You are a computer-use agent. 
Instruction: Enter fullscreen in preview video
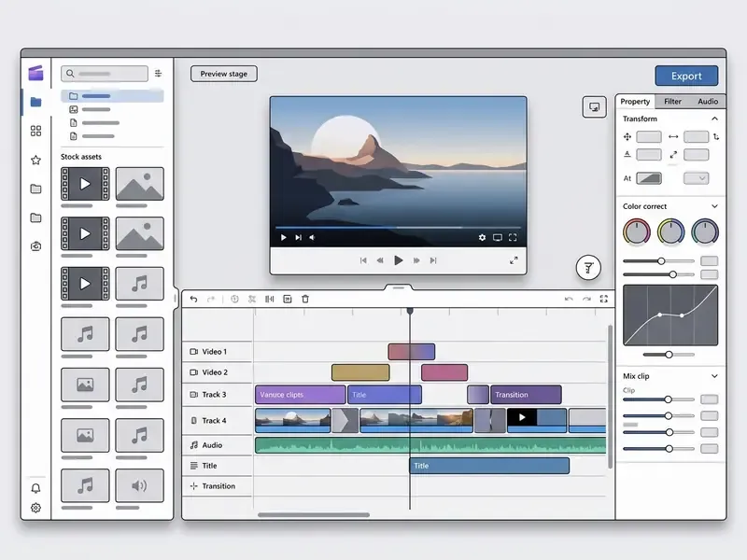(x=513, y=237)
